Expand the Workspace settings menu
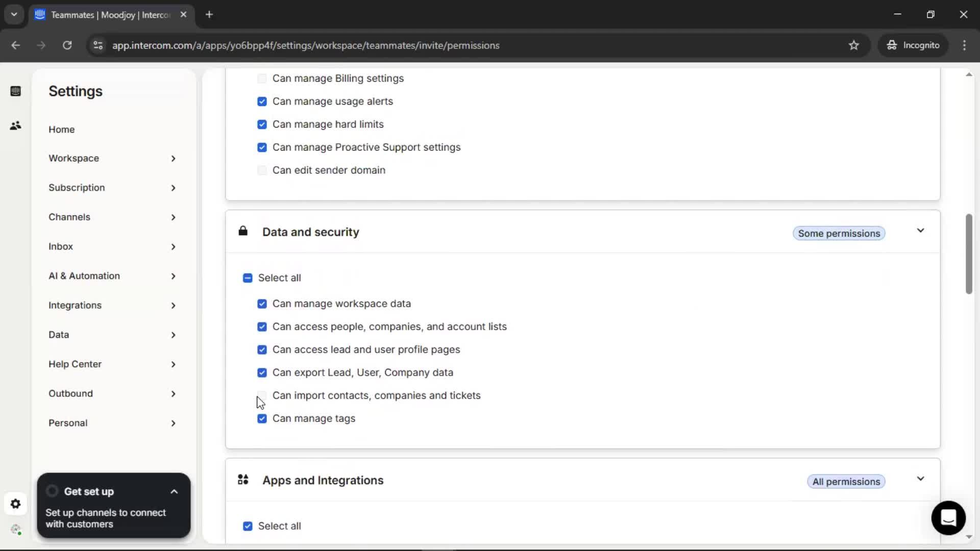Screen dimensions: 980x551 pos(112,158)
